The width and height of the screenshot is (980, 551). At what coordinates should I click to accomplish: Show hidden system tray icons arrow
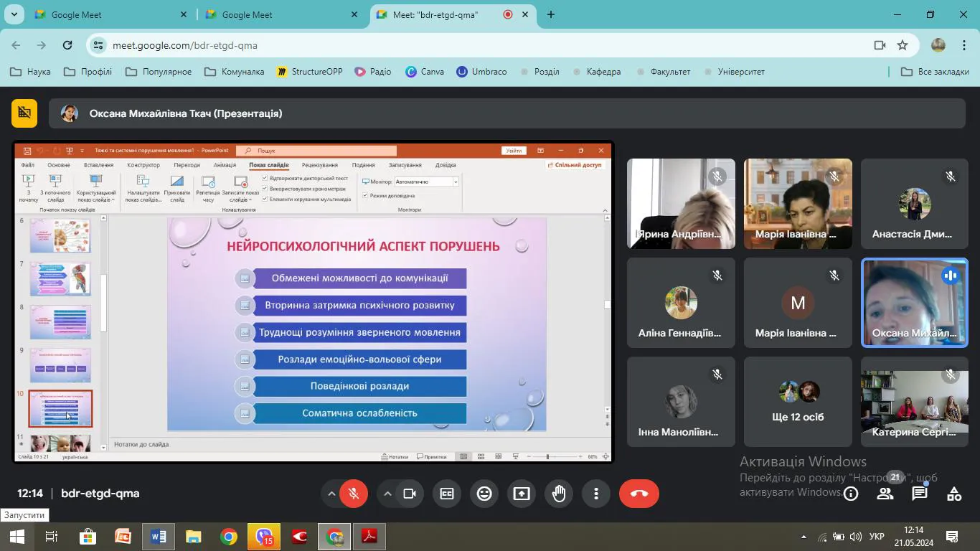(804, 537)
